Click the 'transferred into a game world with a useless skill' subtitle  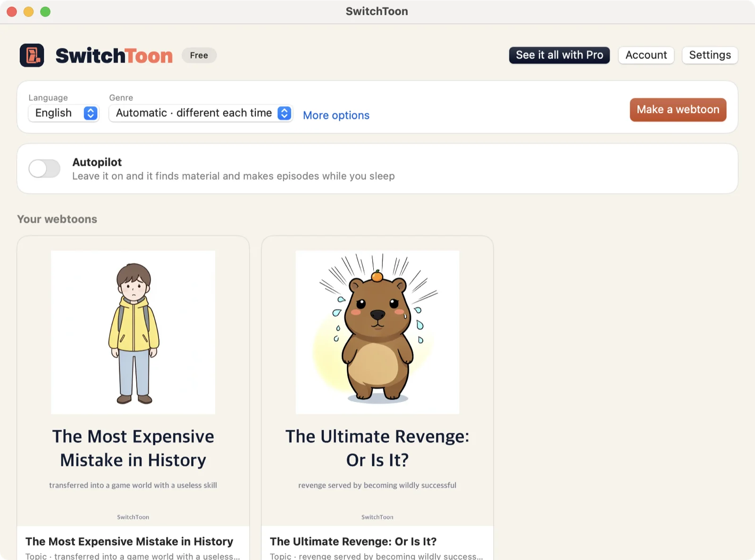tap(133, 485)
